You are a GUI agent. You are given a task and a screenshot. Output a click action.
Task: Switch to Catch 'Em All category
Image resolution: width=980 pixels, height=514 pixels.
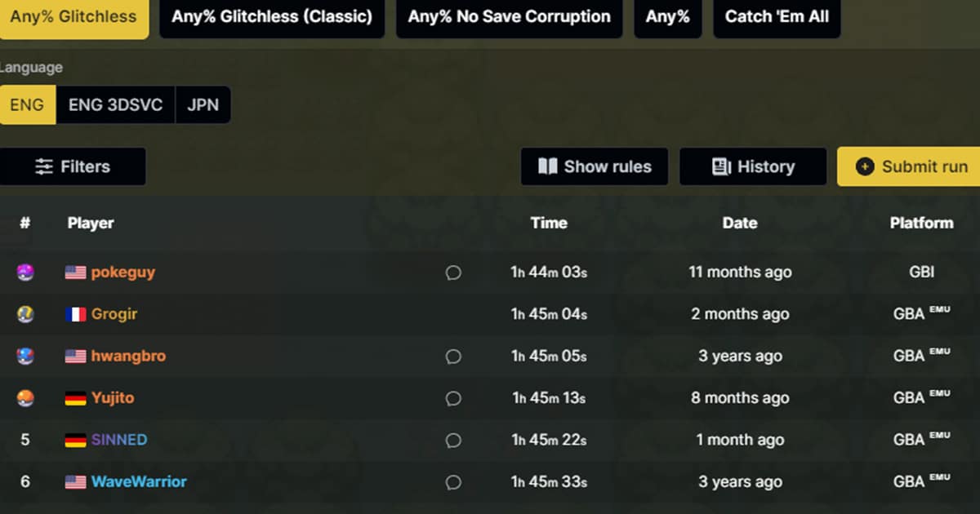tap(776, 16)
